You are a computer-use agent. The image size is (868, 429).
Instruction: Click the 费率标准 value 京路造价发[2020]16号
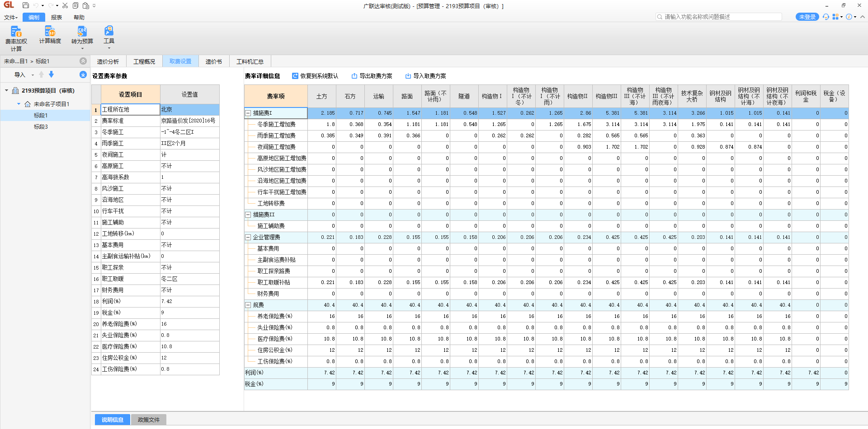click(x=190, y=121)
